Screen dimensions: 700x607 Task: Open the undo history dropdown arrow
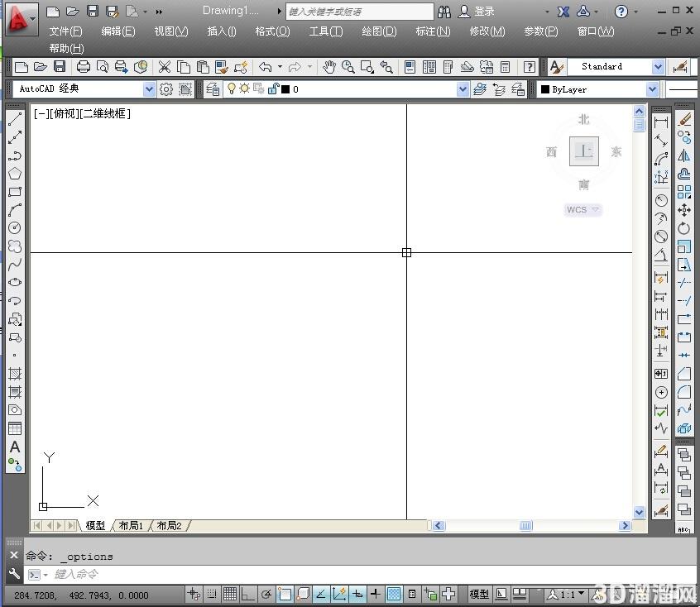click(x=280, y=67)
